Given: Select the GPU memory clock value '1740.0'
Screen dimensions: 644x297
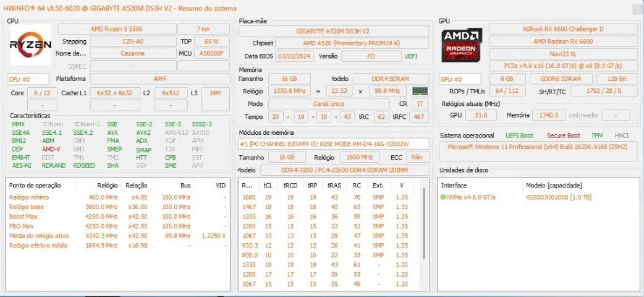Looking at the screenshot, I should (x=549, y=116).
